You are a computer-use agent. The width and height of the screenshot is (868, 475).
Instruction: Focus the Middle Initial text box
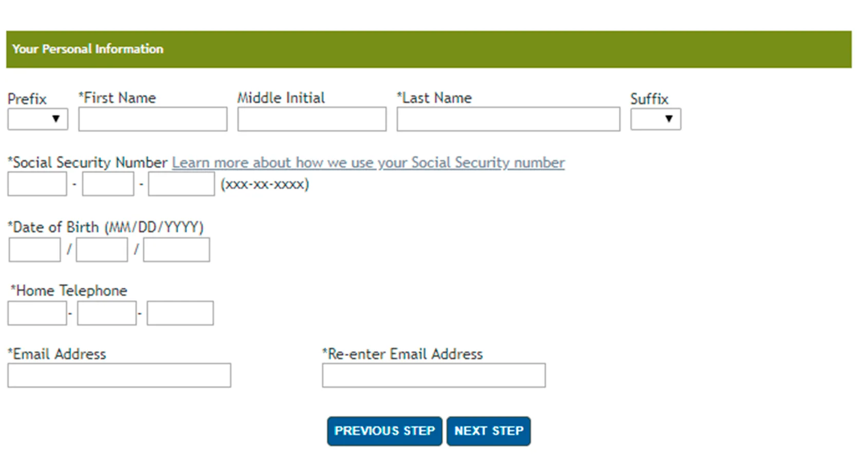tap(311, 119)
